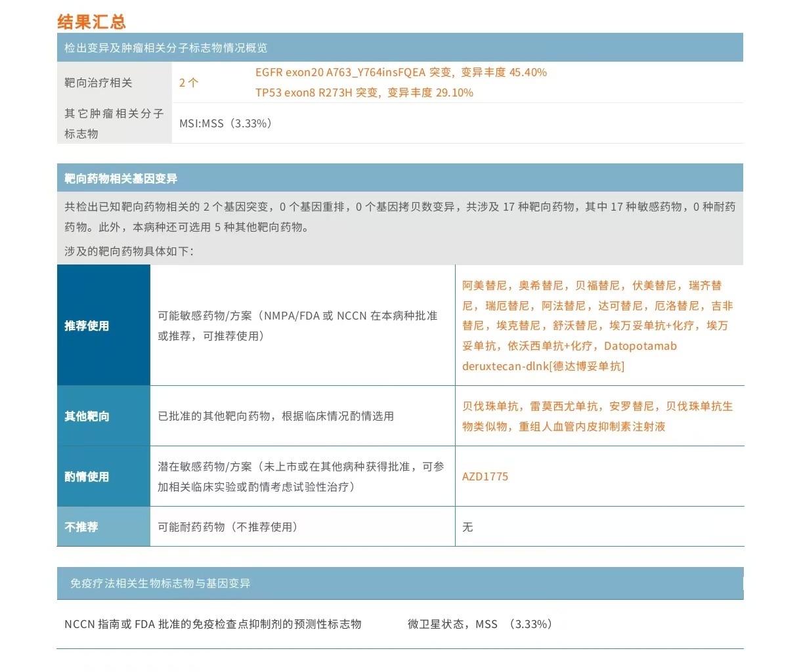Click the 可能耐药药物（不推荐使用）description

tap(227, 527)
